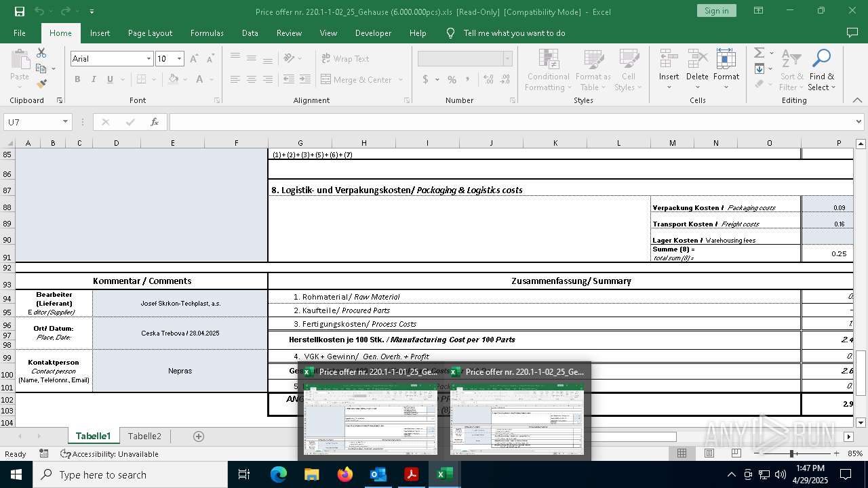Screen dimensions: 868x488
Task: Open Firefox from the taskbar
Action: tap(345, 474)
